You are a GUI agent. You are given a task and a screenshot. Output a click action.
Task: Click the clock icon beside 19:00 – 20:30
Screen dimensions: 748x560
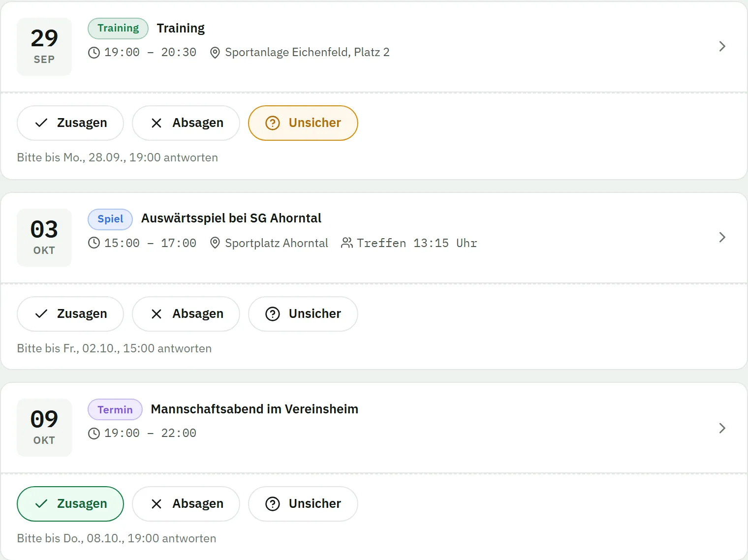pos(94,53)
